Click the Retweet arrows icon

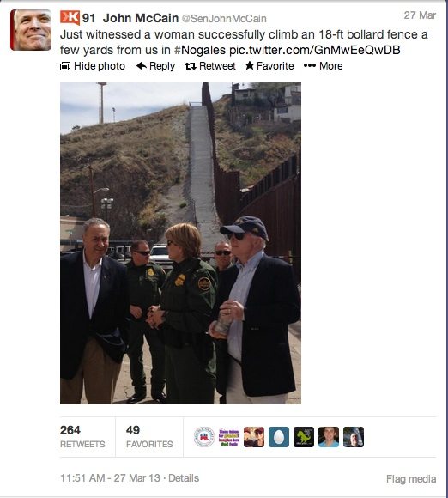191,66
